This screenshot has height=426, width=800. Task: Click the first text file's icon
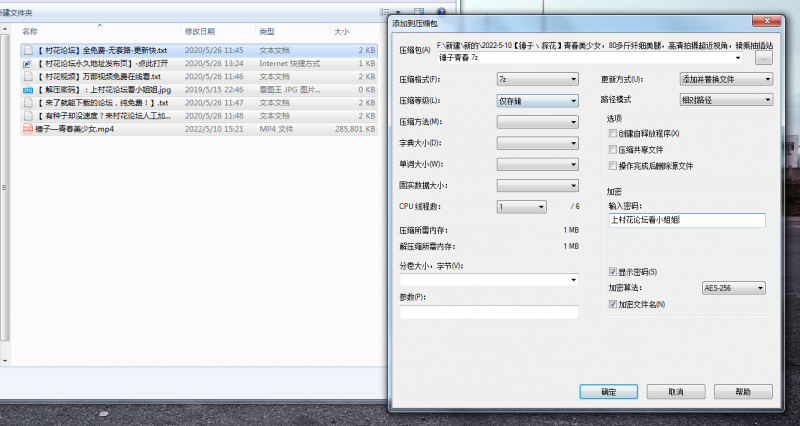coord(28,49)
